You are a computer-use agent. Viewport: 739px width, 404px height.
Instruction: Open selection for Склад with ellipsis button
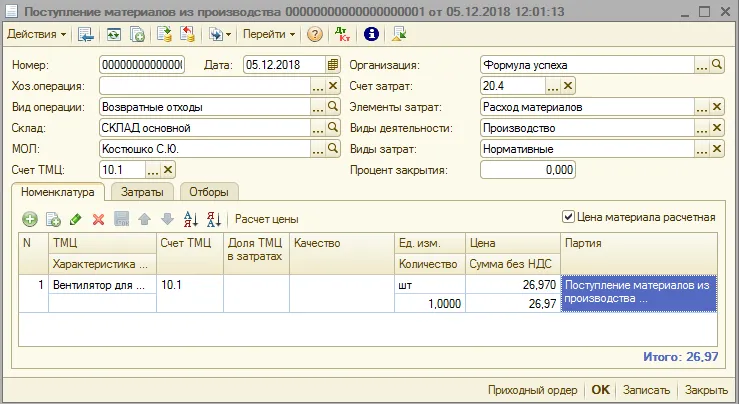click(x=318, y=128)
